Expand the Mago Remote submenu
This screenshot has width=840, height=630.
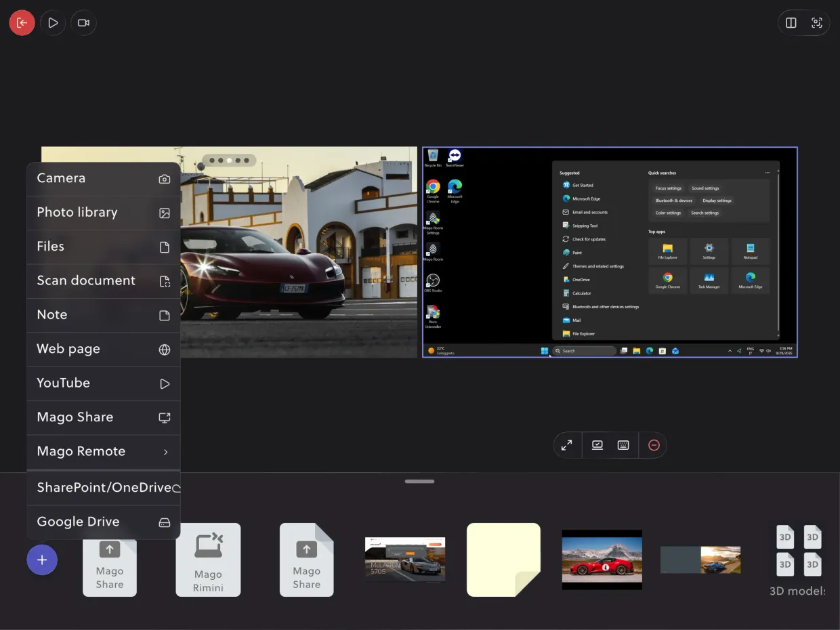(104, 452)
